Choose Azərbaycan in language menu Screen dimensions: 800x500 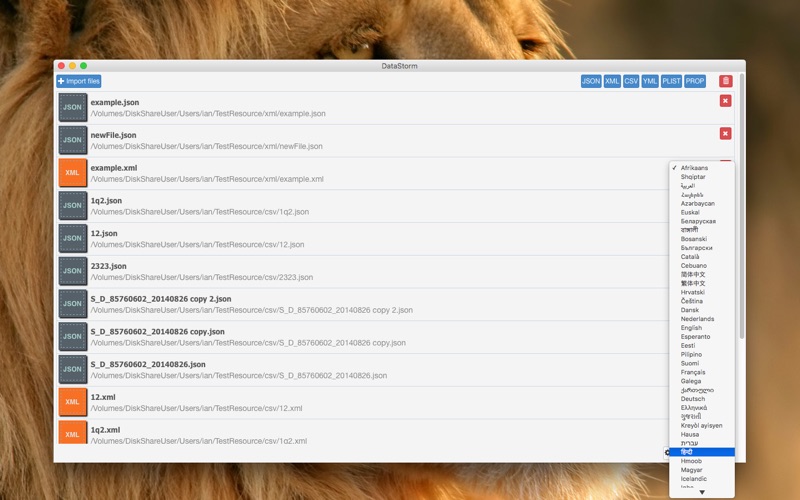click(702, 204)
